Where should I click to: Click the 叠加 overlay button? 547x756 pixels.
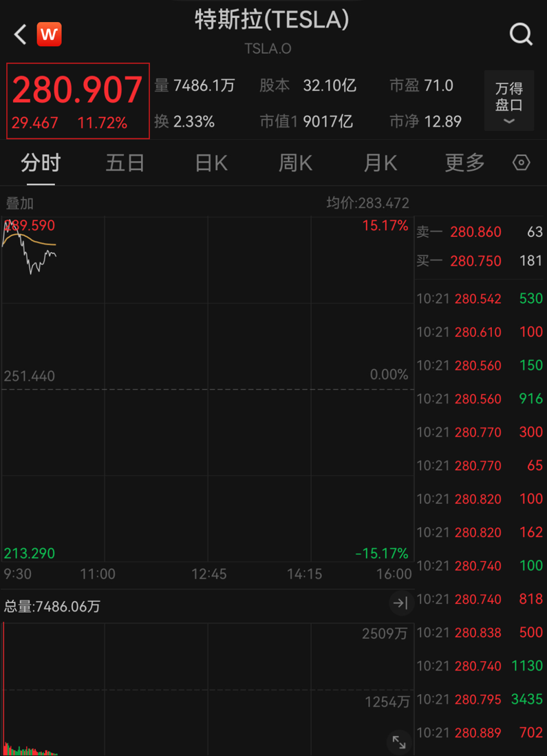20,203
